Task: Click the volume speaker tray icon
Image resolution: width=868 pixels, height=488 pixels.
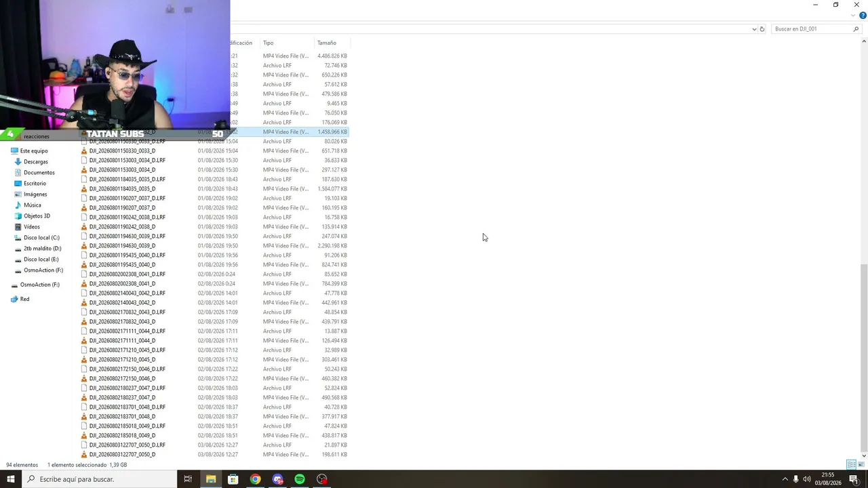Action: click(807, 479)
